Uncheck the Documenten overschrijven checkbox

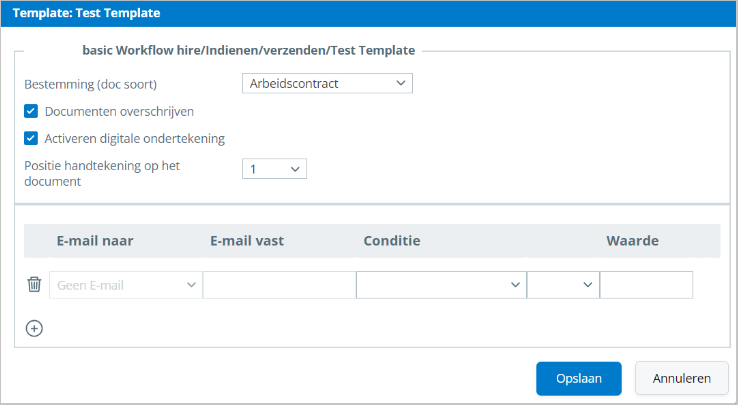click(x=31, y=111)
